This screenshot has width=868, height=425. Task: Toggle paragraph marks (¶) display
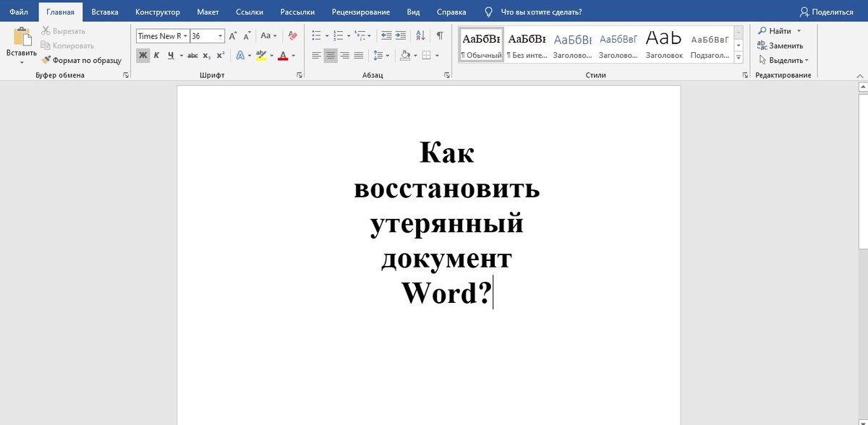click(440, 35)
